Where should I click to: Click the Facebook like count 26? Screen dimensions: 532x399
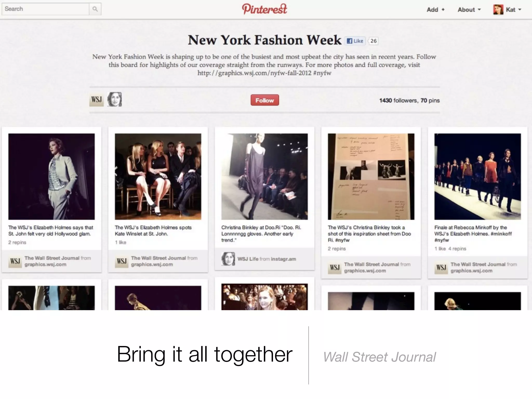pos(374,41)
